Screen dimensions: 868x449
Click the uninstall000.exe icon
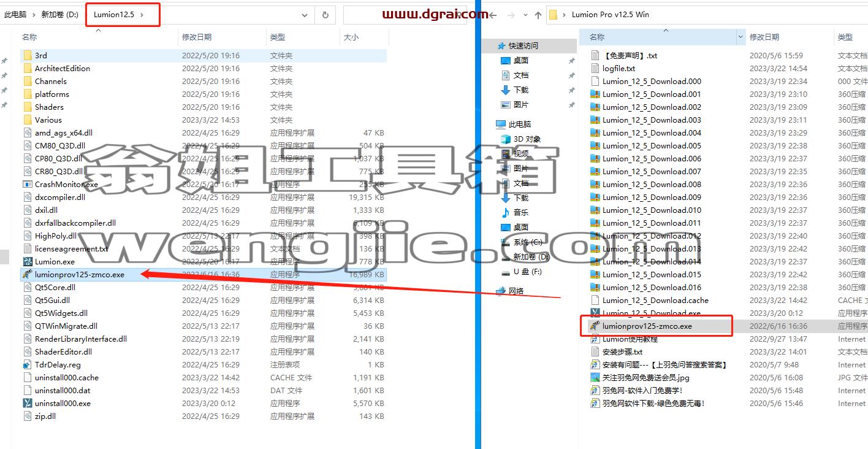27,403
